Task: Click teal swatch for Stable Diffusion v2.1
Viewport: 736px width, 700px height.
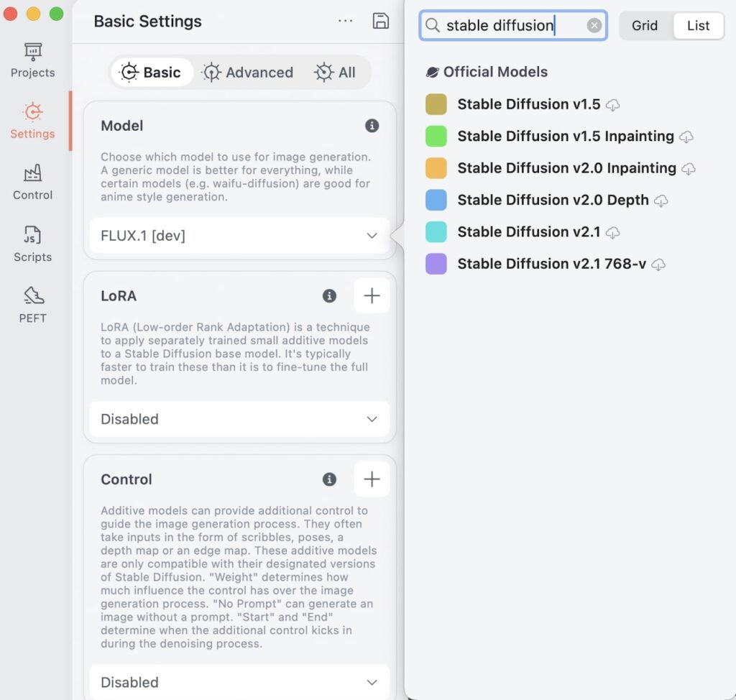Action: tap(436, 232)
